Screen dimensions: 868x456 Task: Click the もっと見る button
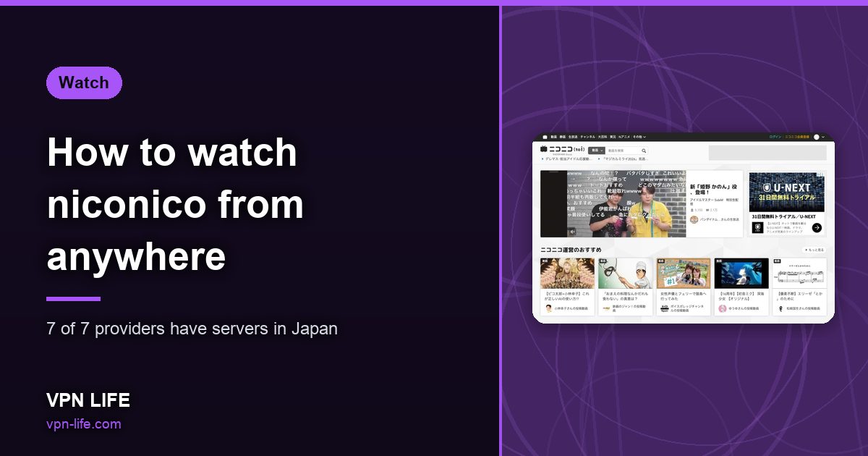814,250
